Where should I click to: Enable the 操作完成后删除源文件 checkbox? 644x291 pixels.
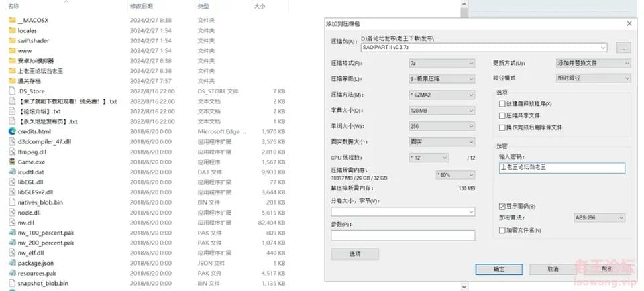point(502,127)
